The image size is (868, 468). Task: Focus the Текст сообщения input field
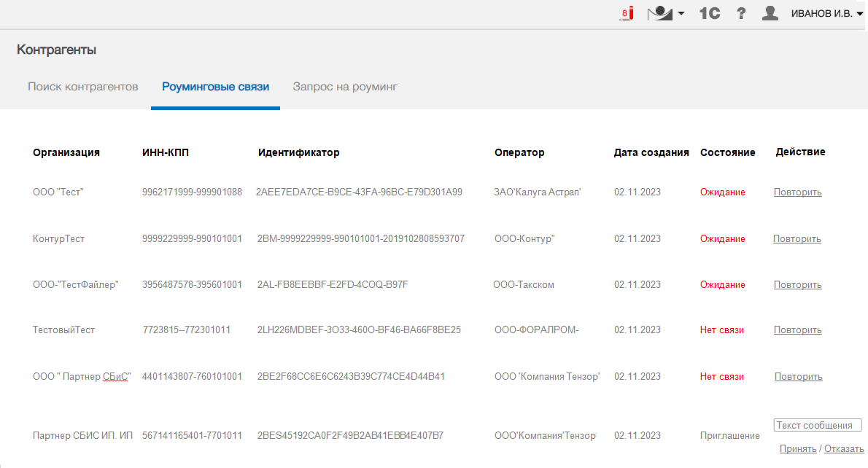click(x=817, y=425)
